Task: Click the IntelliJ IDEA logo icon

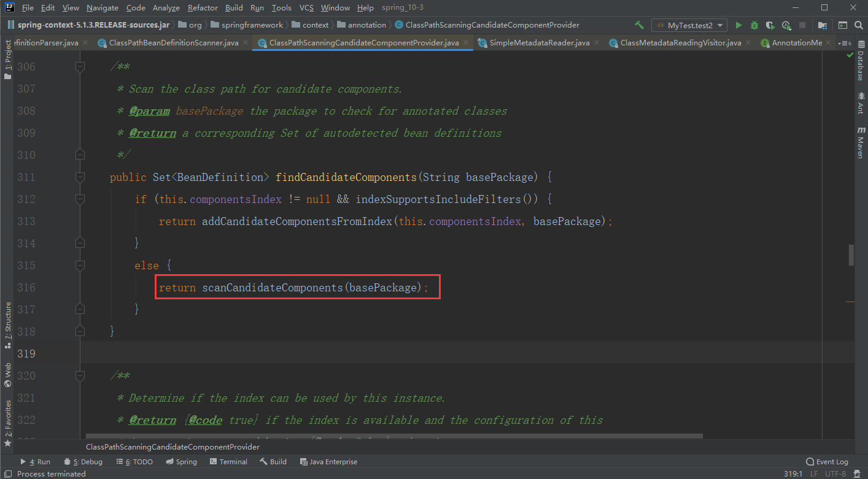Action: click(x=9, y=8)
